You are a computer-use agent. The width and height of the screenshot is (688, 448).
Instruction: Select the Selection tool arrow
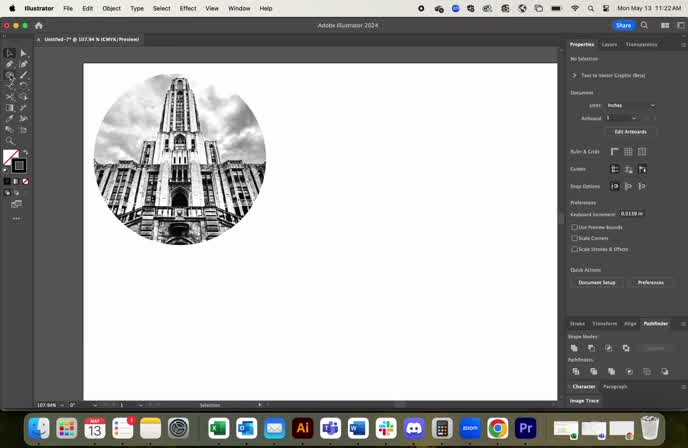click(9, 53)
